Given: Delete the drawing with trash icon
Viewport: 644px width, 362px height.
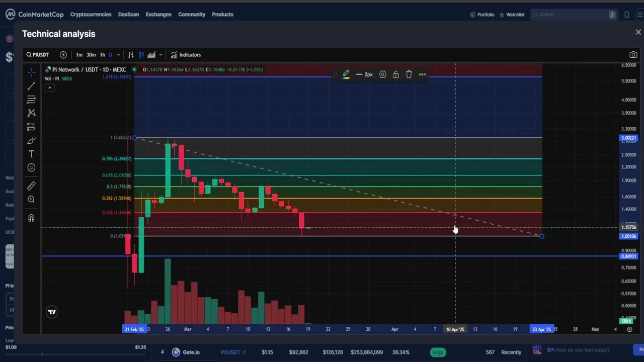Looking at the screenshot, I should [x=409, y=74].
